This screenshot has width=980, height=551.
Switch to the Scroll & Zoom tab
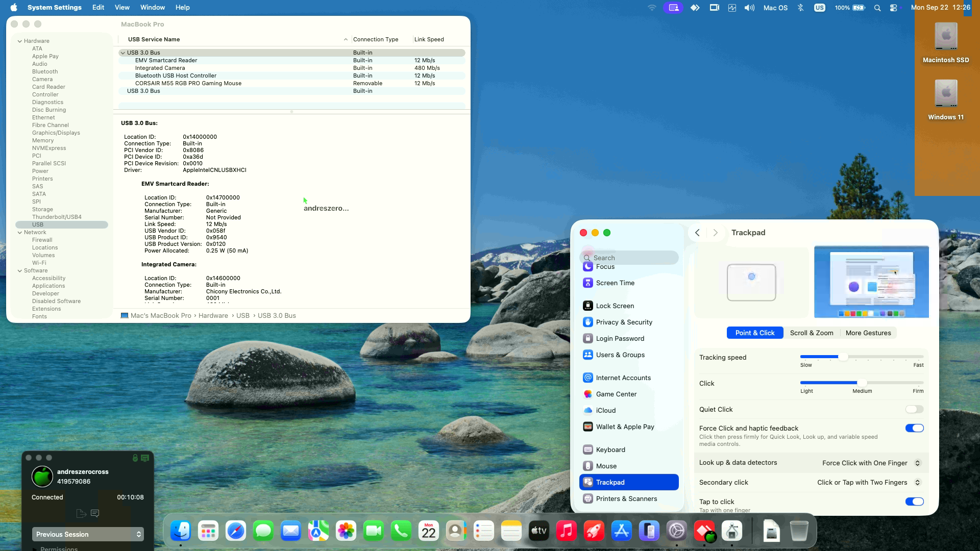(x=812, y=333)
